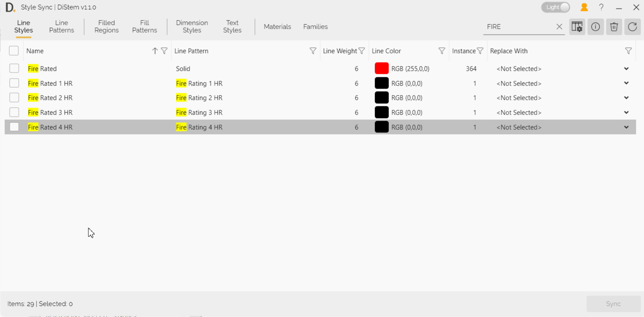Screen dimensions: 644x317
Task: Click the information circle icon
Action: pos(595,27)
